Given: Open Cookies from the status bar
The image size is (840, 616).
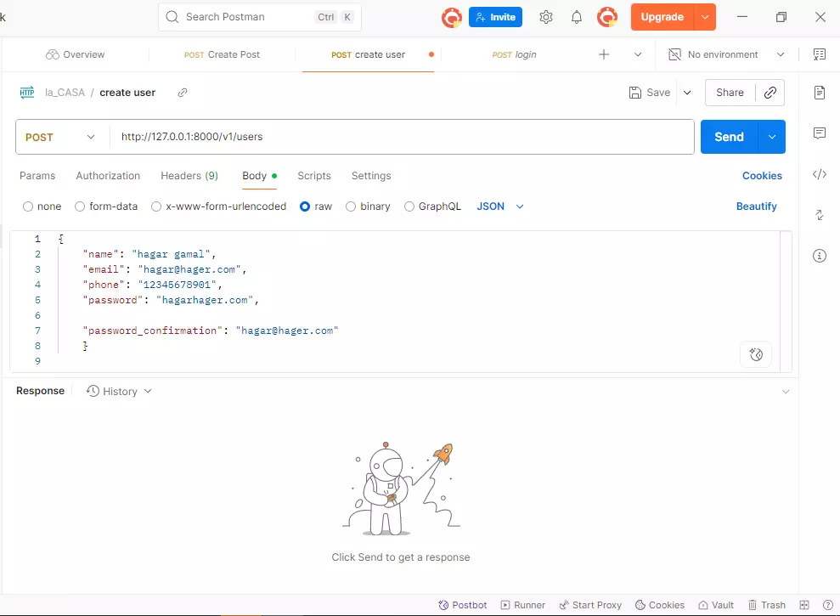Looking at the screenshot, I should (659, 604).
